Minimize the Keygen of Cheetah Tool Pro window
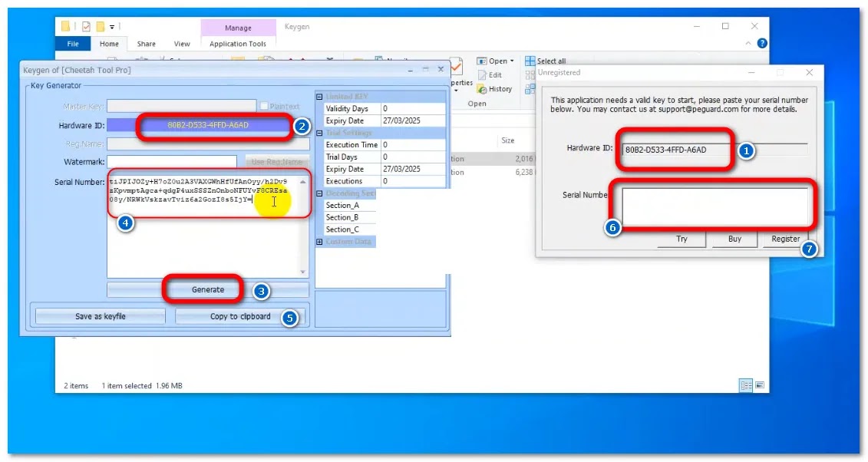This screenshot has height=462, width=868. coord(410,70)
